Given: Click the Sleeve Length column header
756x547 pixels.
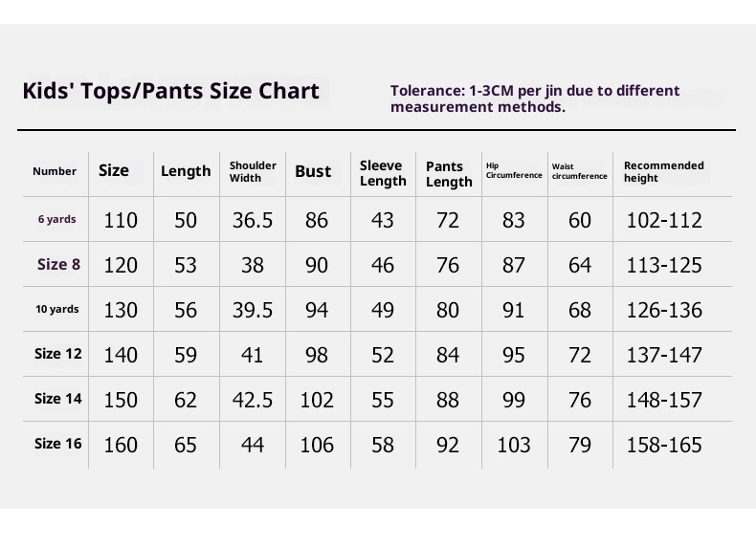Looking at the screenshot, I should tap(383, 173).
